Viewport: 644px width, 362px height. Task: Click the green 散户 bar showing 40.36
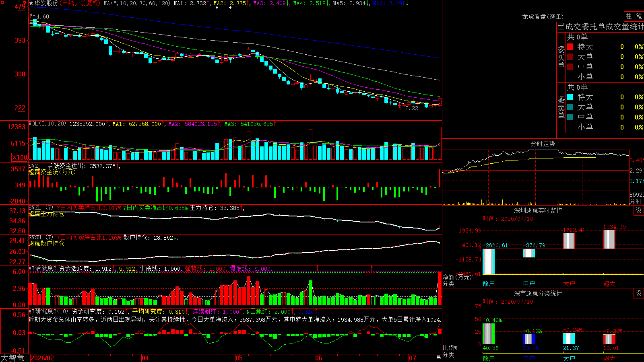(x=489, y=334)
